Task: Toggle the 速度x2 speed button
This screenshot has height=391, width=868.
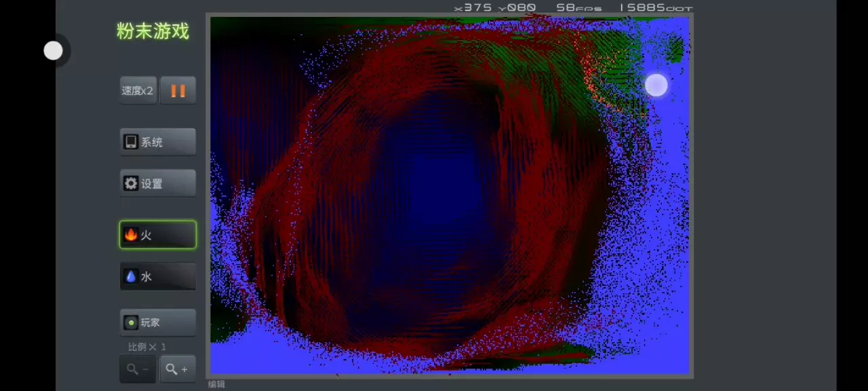Action: (x=138, y=90)
